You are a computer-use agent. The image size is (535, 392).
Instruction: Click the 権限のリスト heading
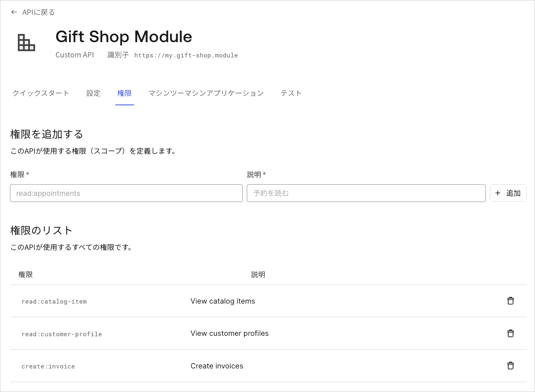coord(41,230)
